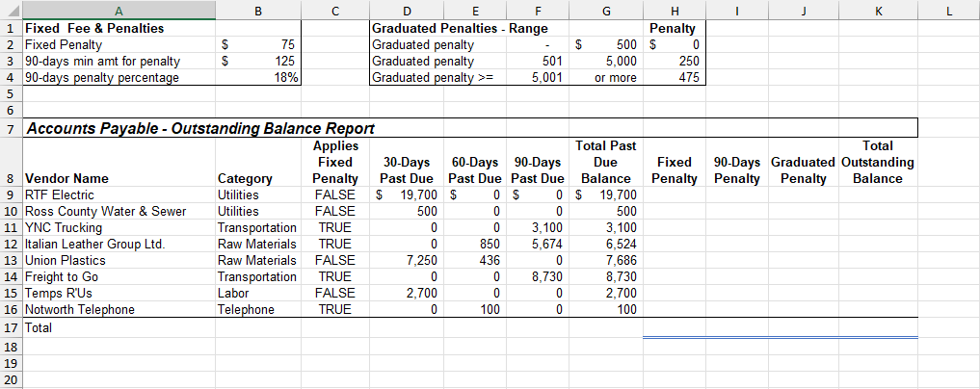Select column L header

click(949, 10)
